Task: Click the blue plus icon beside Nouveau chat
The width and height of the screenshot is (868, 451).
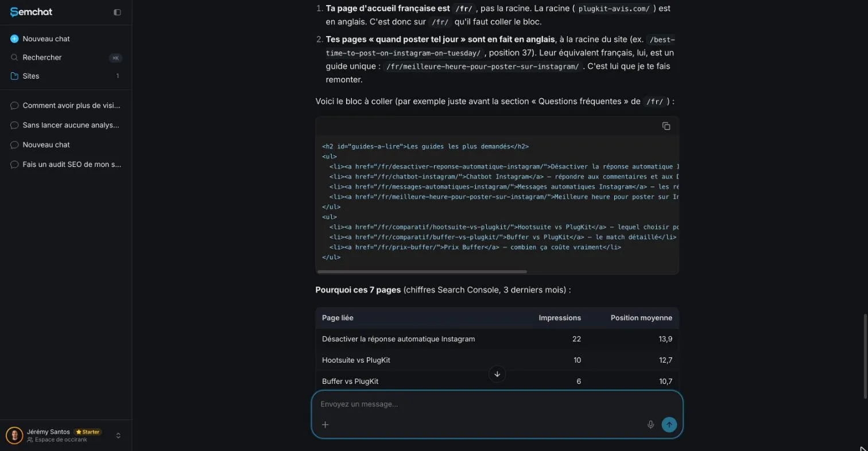Action: [14, 38]
